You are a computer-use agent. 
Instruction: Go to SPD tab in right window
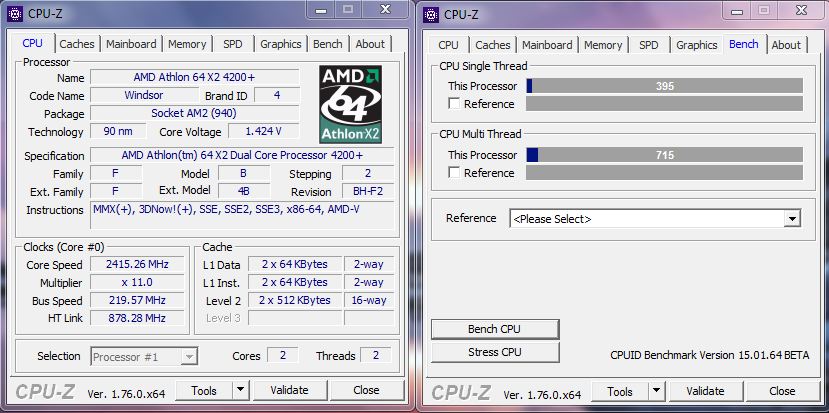[x=649, y=45]
